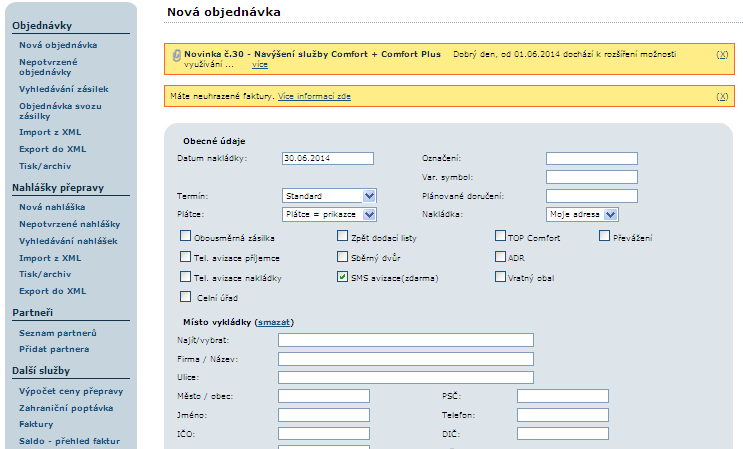Click the Datum nakládky date field
The image size is (743, 449).
328,158
